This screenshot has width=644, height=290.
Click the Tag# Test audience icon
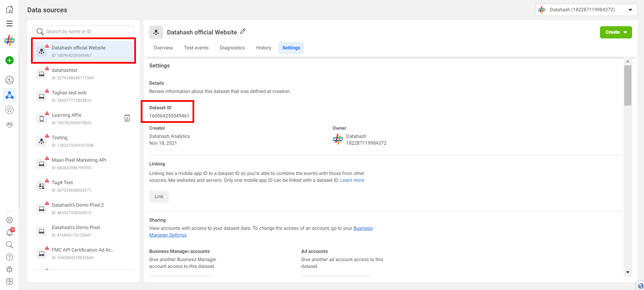[42, 186]
